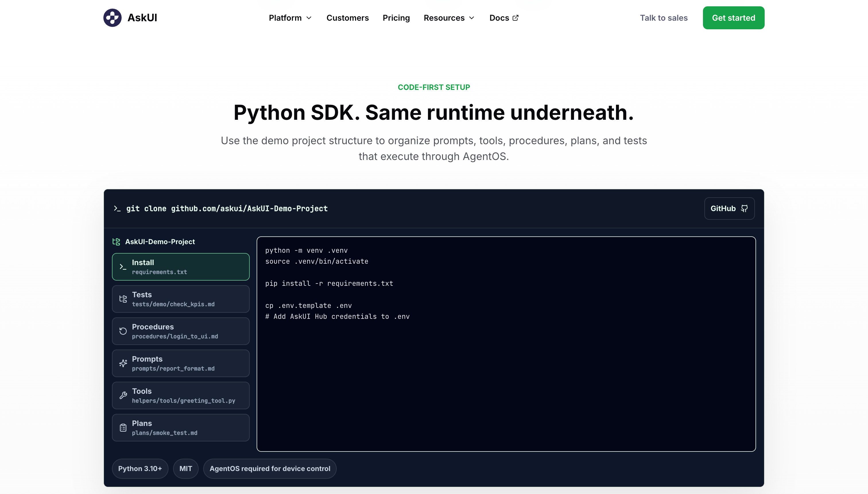Click Talk to sales link

(x=664, y=18)
